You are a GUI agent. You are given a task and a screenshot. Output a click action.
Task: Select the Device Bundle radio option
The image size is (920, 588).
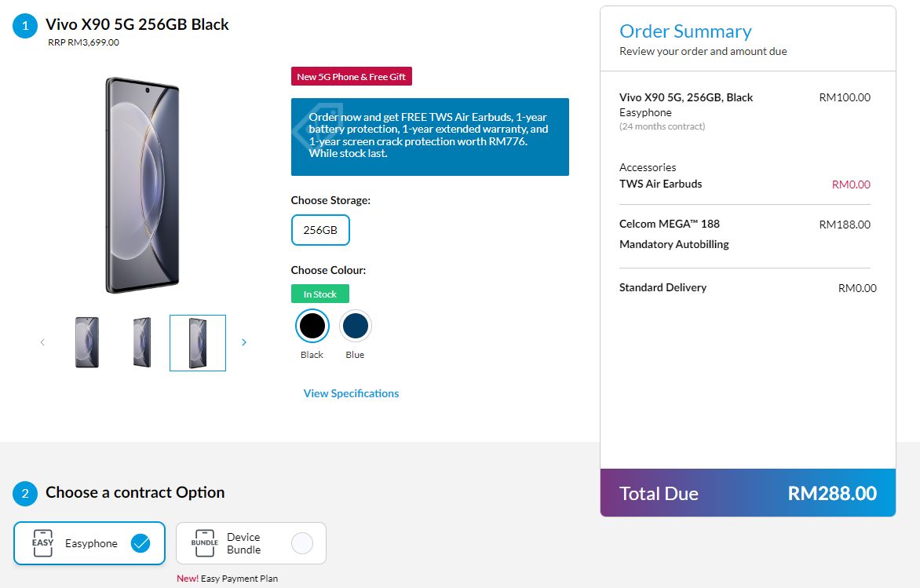(x=301, y=543)
